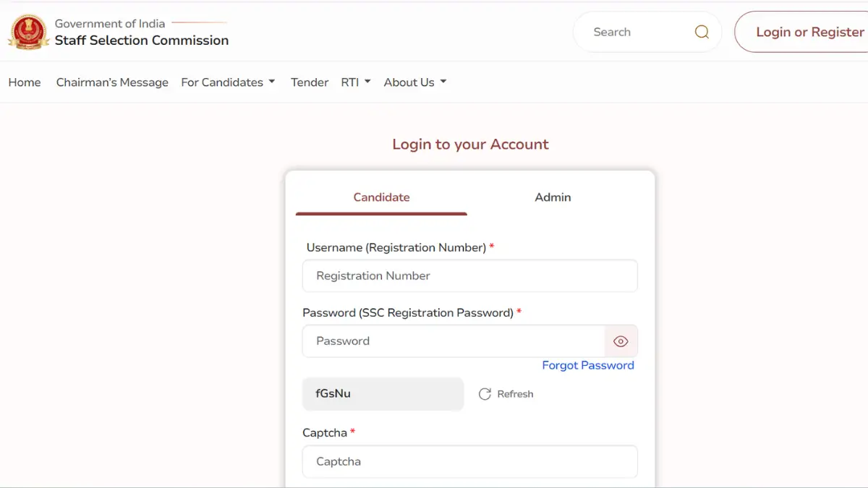Switch to the Admin tab
Image resolution: width=868 pixels, height=488 pixels.
point(553,197)
